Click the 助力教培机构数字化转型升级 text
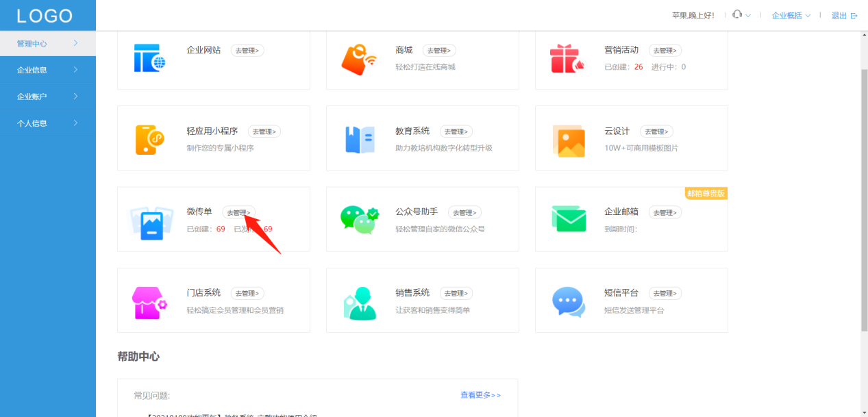 point(444,148)
